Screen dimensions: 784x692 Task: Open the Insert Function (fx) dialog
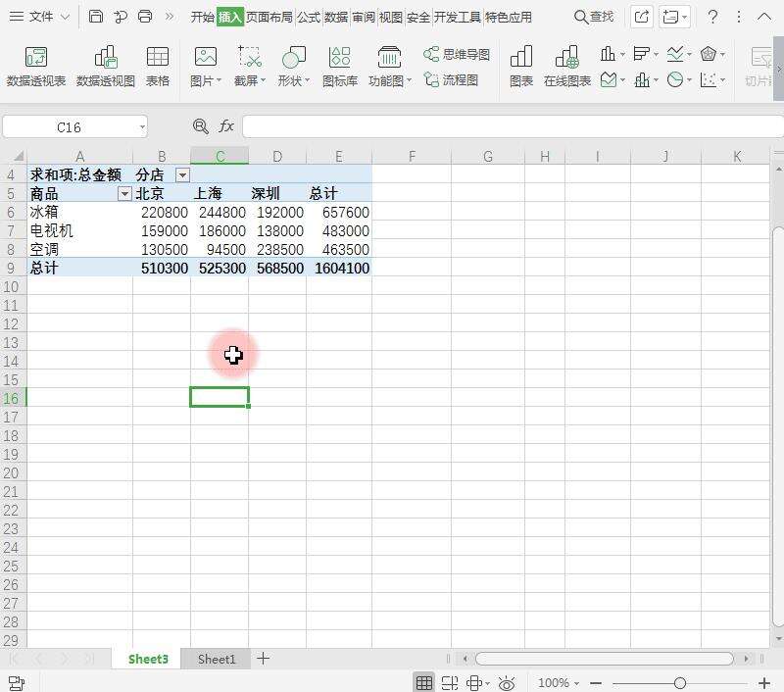click(226, 125)
